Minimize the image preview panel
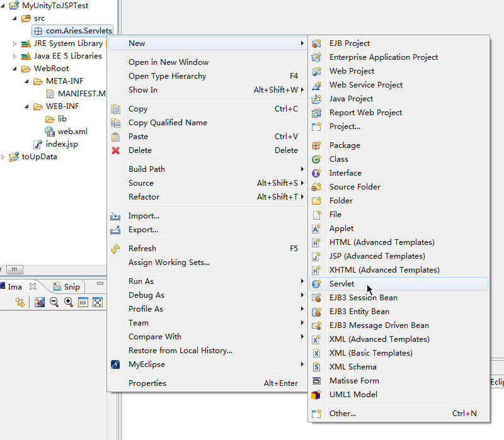Image resolution: width=504 pixels, height=440 pixels. click(100, 283)
